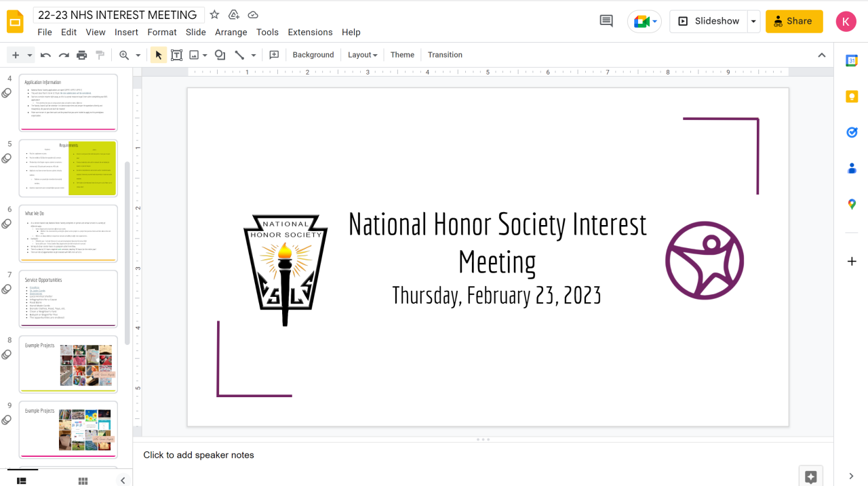
Task: Select the Shape tool in the toolbar
Action: 220,55
